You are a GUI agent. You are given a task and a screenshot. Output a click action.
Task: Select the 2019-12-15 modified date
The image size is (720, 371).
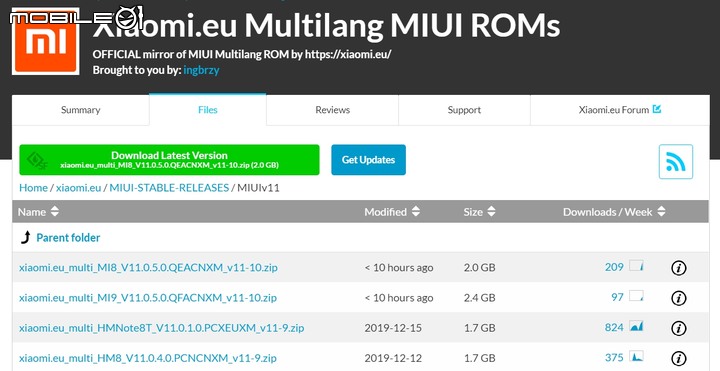click(x=393, y=328)
